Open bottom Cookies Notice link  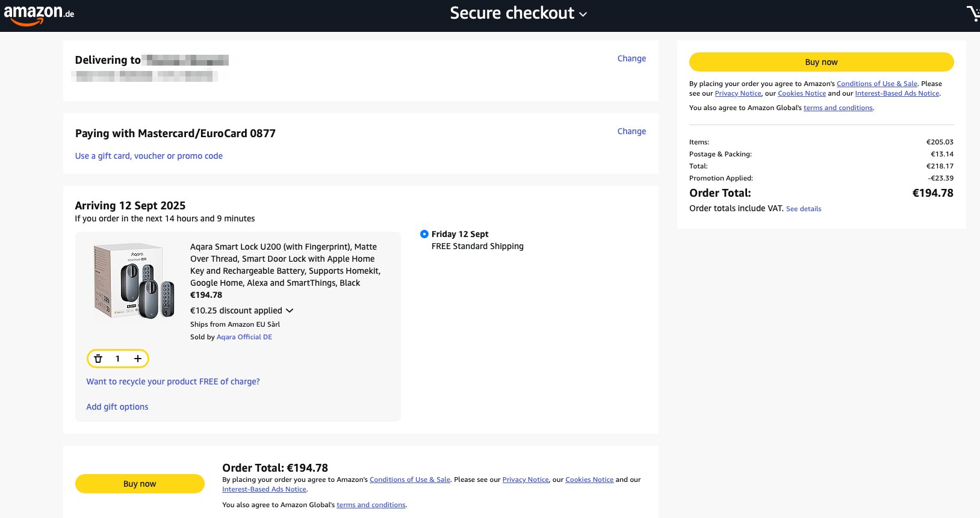tap(589, 479)
